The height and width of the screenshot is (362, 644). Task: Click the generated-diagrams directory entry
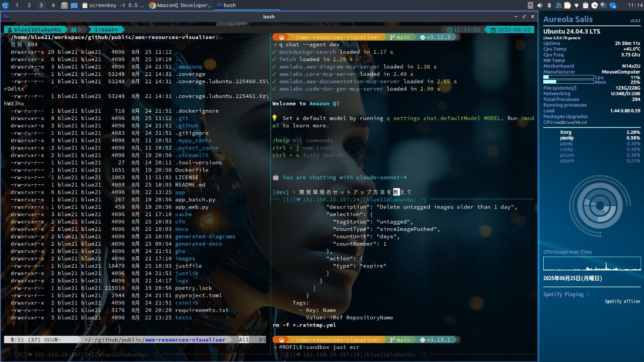click(x=205, y=236)
